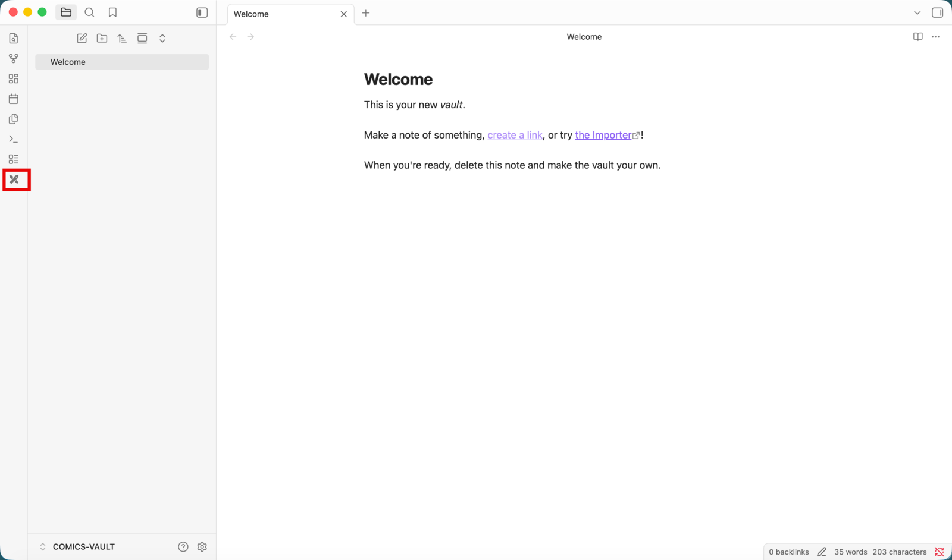
Task: Add a new tab with plus
Action: point(366,13)
